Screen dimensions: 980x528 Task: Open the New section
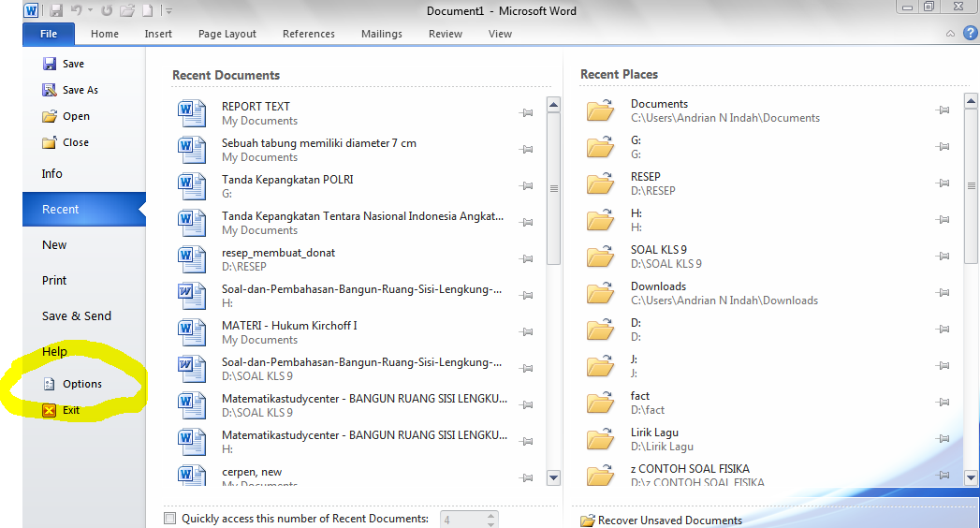point(54,245)
